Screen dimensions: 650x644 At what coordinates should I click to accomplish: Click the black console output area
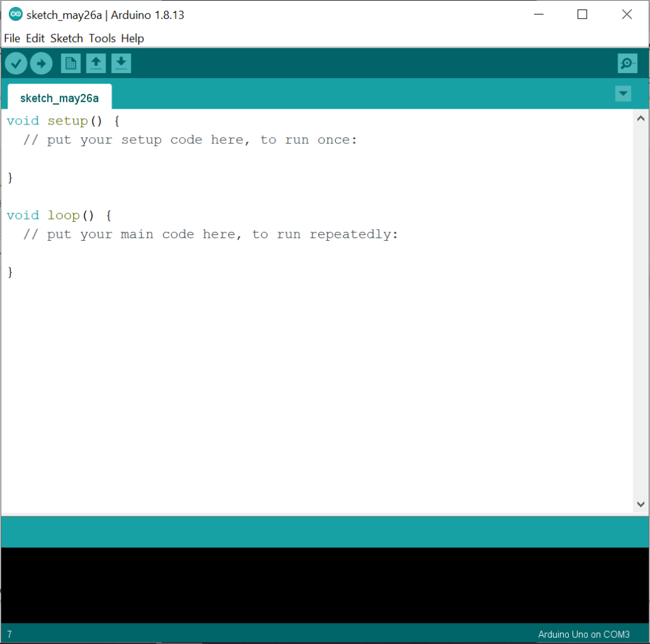click(324, 585)
